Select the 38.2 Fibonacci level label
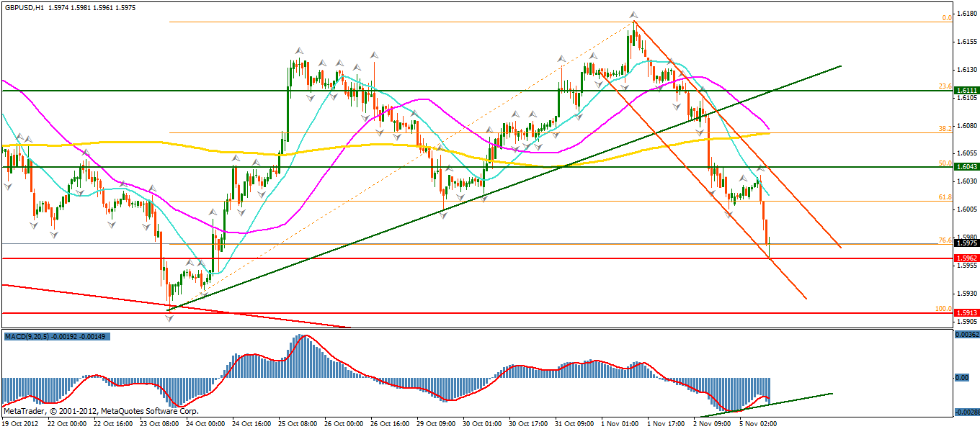The height and width of the screenshot is (429, 980). click(x=945, y=129)
